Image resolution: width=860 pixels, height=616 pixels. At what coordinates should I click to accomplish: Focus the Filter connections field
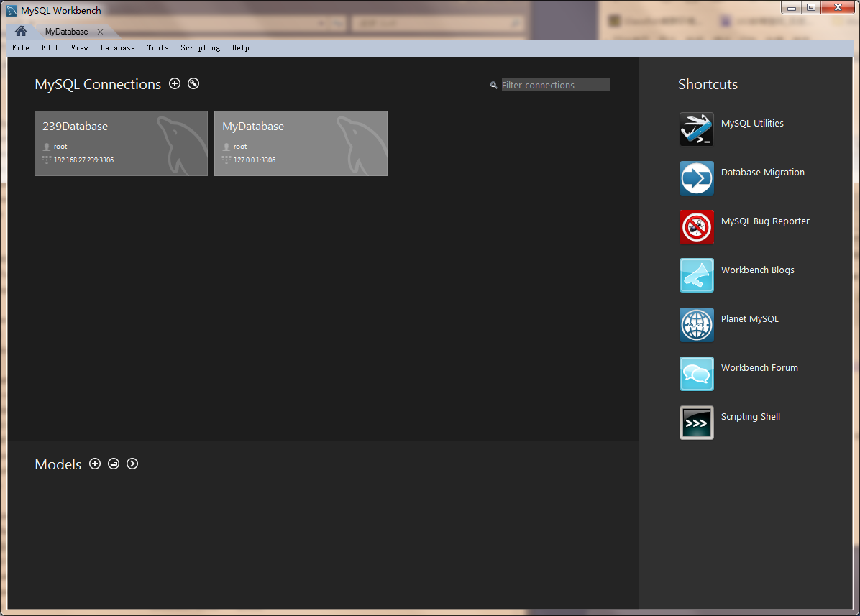(x=555, y=85)
